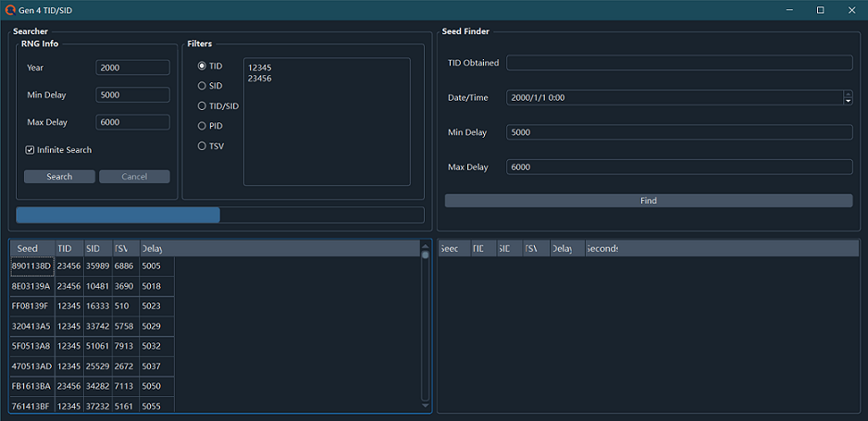Click the Find button in Seed Finder
The height and width of the screenshot is (421, 868).
click(x=648, y=201)
